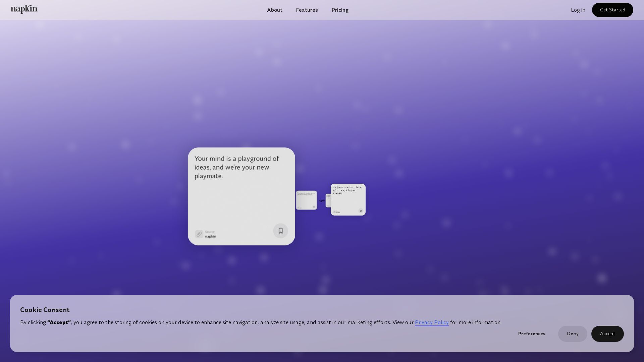This screenshot has height=362, width=644.
Task: Open the Privacy Policy link
Action: [432, 322]
